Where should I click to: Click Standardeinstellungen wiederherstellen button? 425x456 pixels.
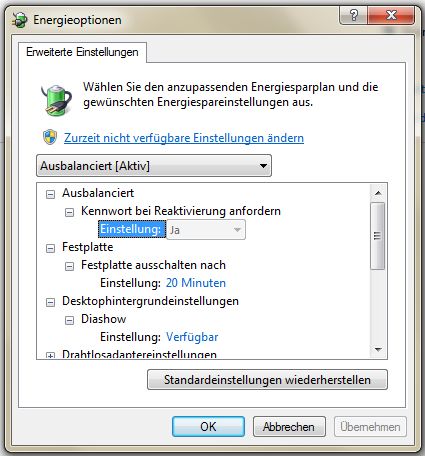[x=267, y=380]
